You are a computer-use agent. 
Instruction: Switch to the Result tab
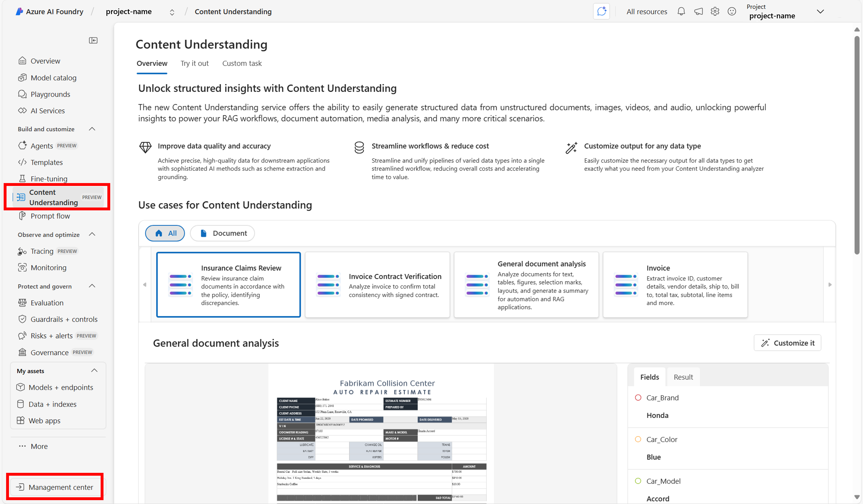coord(683,377)
